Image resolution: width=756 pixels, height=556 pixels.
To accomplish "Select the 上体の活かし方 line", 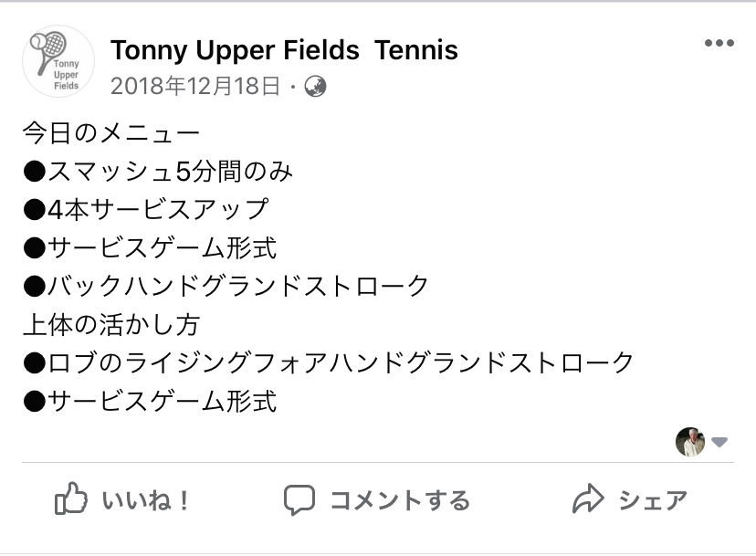I will tap(110, 324).
